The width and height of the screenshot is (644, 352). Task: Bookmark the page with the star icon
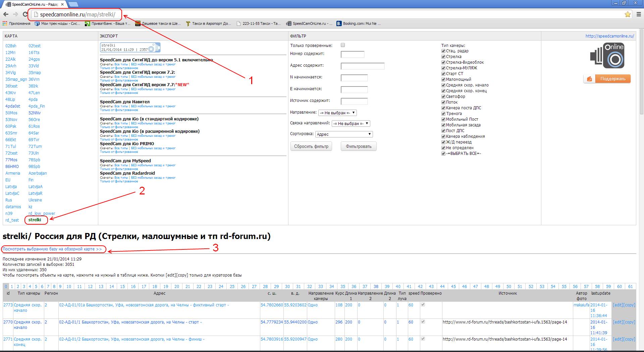coord(628,14)
